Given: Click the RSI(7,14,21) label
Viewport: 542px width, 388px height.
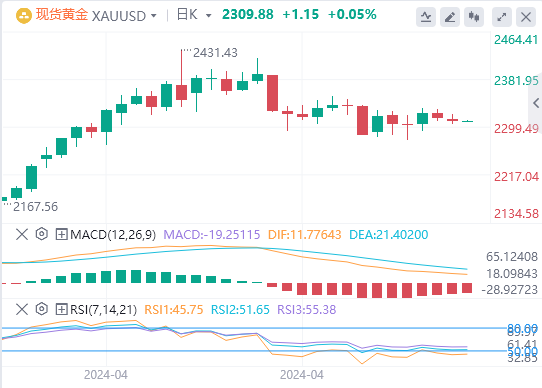Looking at the screenshot, I should pos(103,310).
